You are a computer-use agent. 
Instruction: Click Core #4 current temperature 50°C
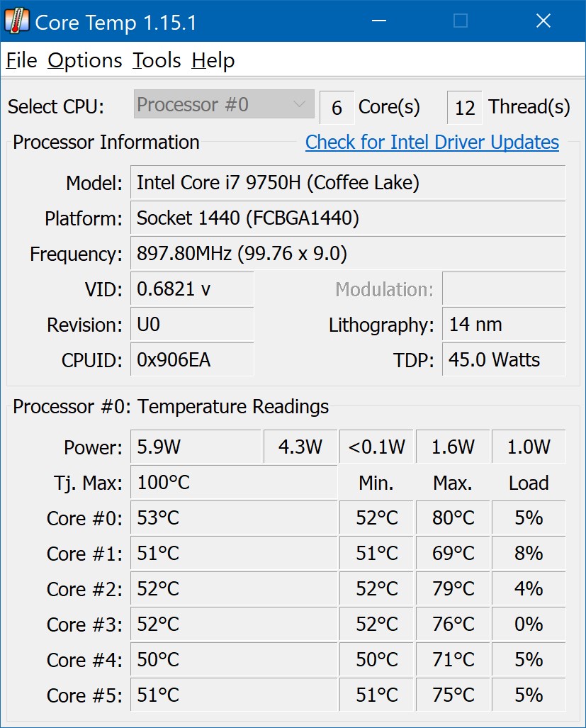click(x=234, y=660)
